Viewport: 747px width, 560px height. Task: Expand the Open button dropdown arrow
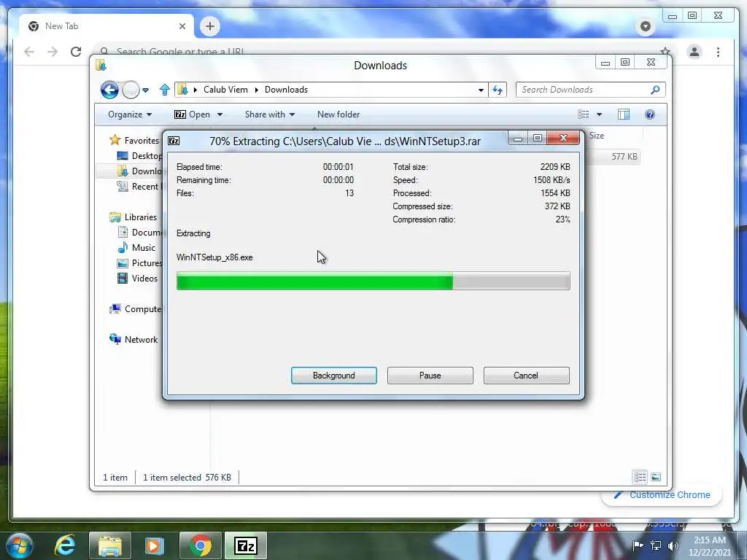(x=220, y=114)
